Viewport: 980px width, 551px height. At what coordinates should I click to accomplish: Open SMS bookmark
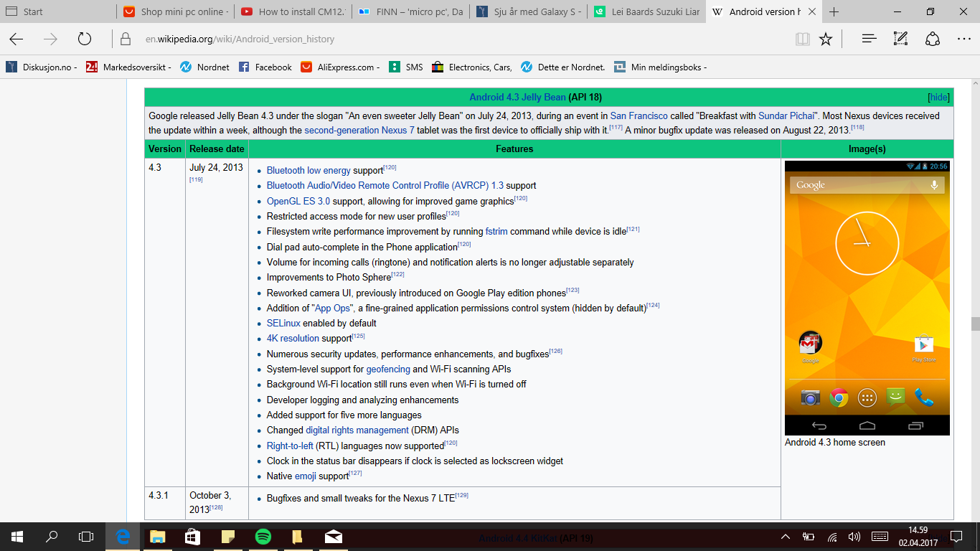coord(406,67)
